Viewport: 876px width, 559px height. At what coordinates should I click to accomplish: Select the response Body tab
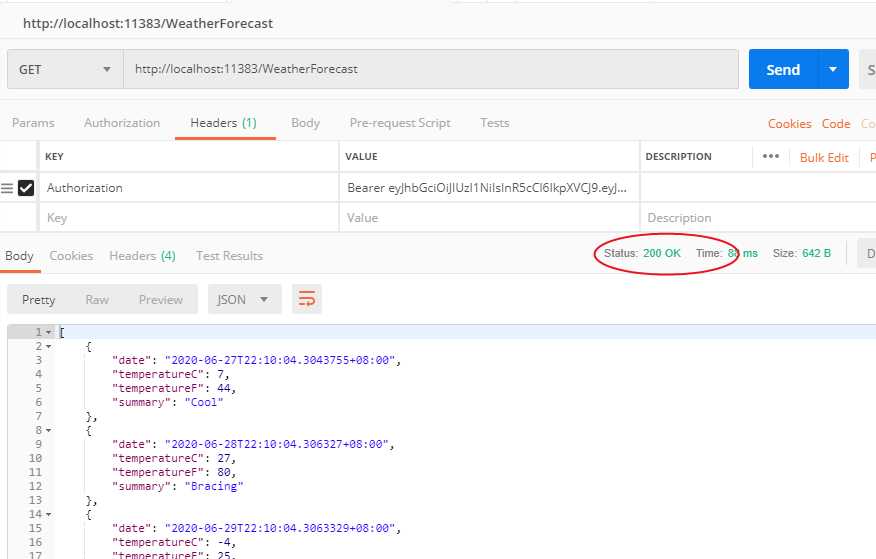[20, 256]
